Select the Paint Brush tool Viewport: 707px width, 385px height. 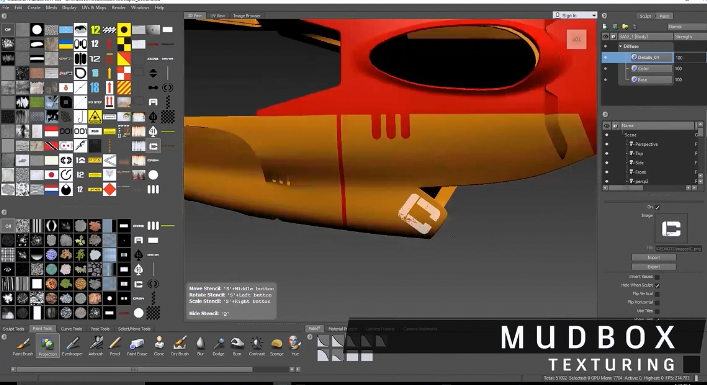(x=23, y=346)
